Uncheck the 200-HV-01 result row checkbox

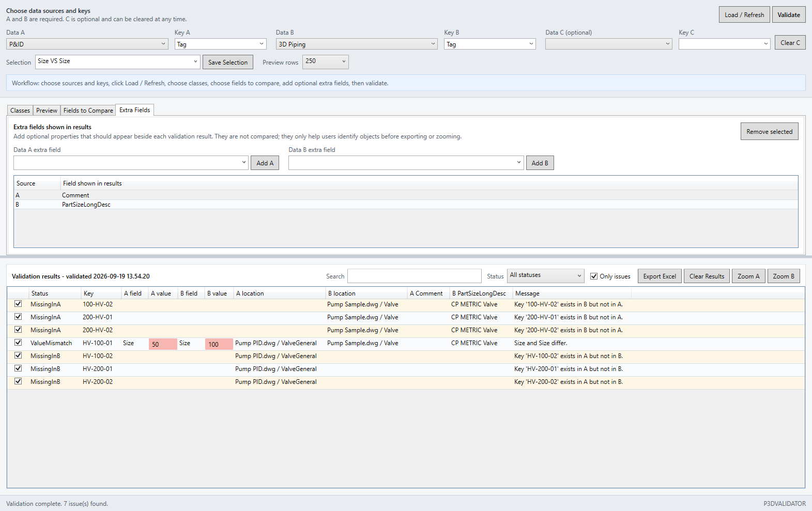(18, 317)
